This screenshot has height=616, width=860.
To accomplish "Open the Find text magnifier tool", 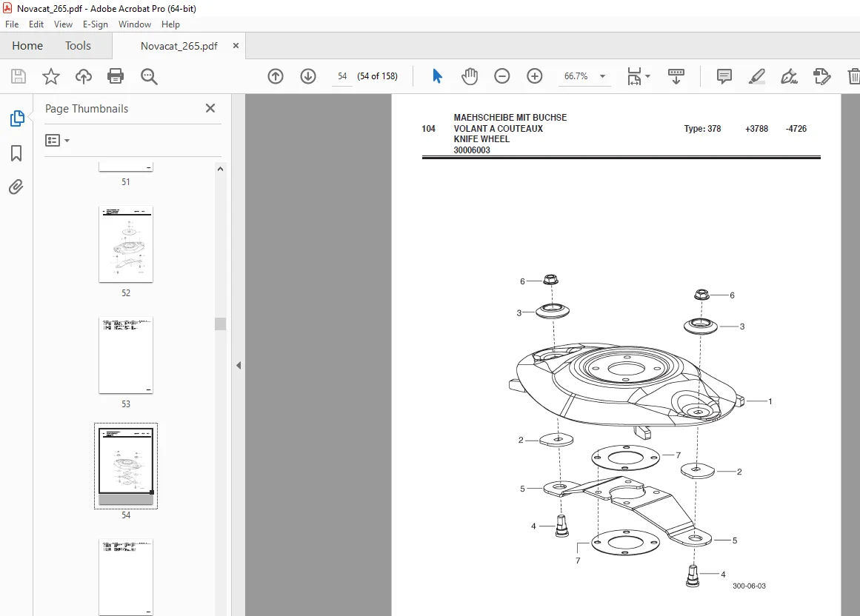I will (149, 76).
